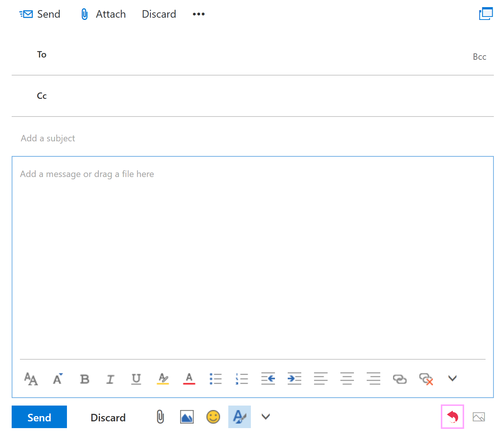Insert a hyperlink
Image resolution: width=504 pixels, height=436 pixels.
coord(400,379)
